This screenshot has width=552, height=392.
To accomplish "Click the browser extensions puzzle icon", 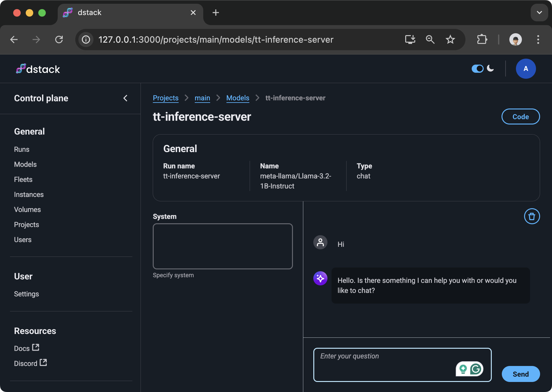I will (x=482, y=40).
